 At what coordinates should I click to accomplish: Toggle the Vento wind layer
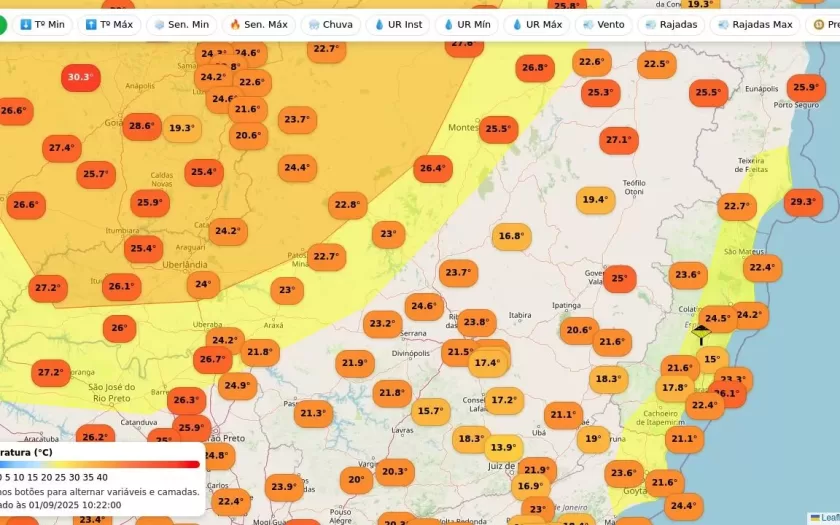click(603, 24)
